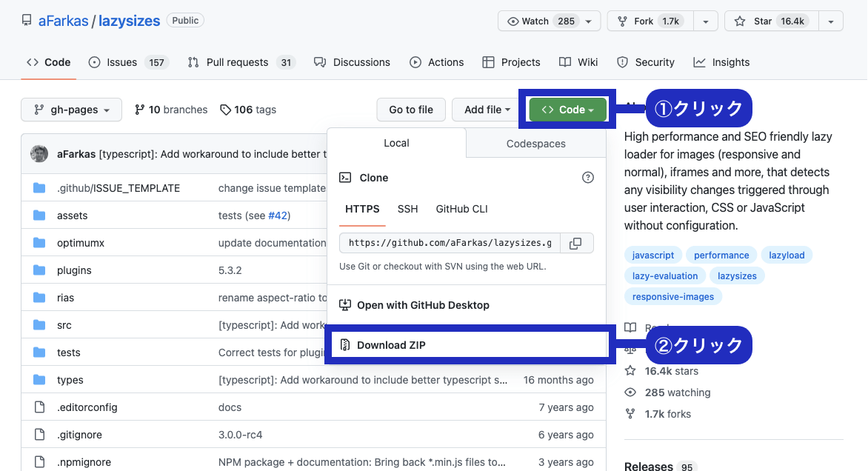Click the folder icon next to plugins
The height and width of the screenshot is (471, 868).
tap(39, 270)
